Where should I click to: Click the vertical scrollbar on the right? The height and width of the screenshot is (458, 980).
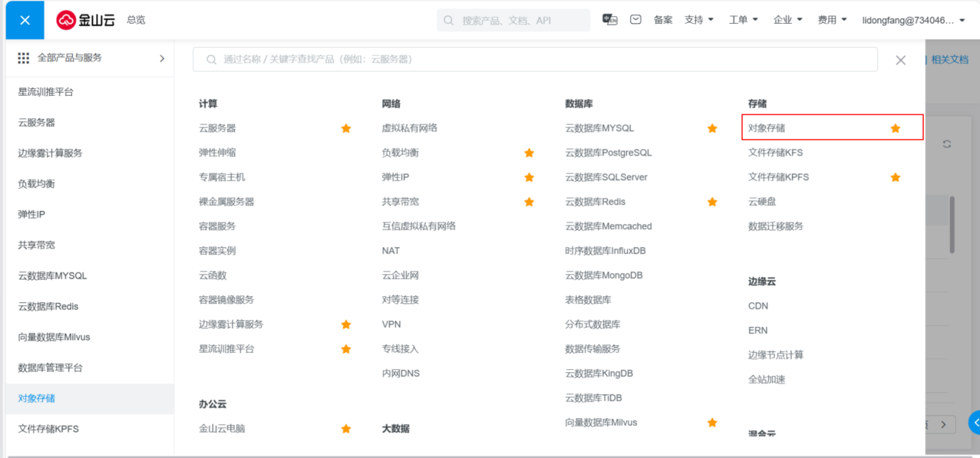[x=952, y=224]
